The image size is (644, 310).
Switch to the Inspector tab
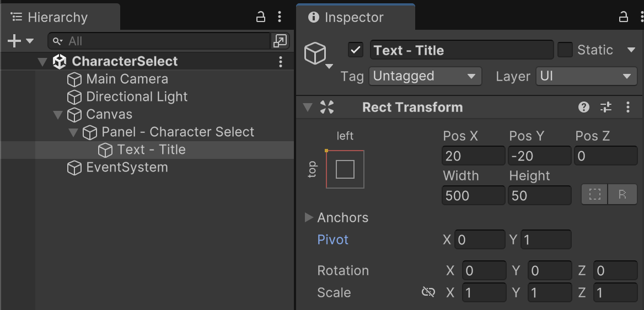coord(354,18)
